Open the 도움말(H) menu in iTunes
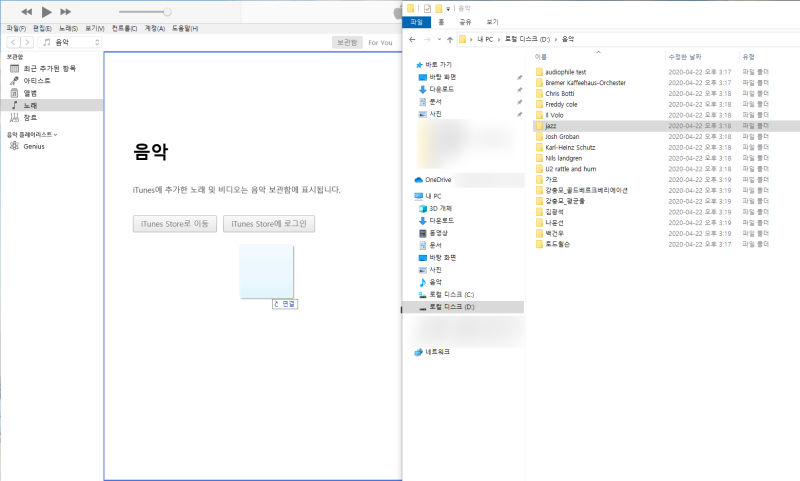The width and height of the screenshot is (800, 481). [185, 29]
